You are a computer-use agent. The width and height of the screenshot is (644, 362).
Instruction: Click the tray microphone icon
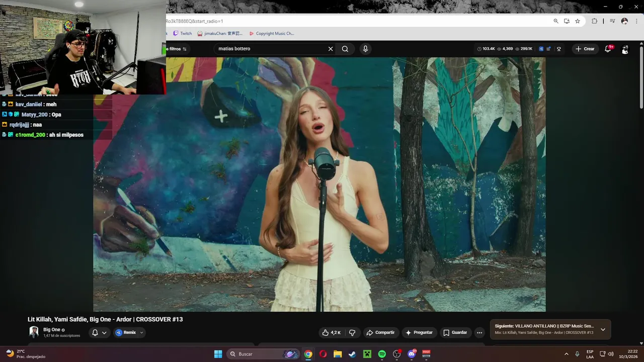point(577,354)
